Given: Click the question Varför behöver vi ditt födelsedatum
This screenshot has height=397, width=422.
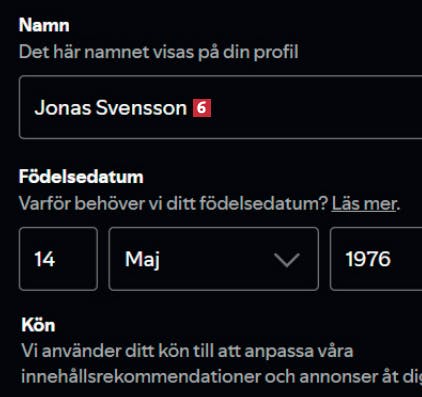Looking at the screenshot, I should pos(174,203).
